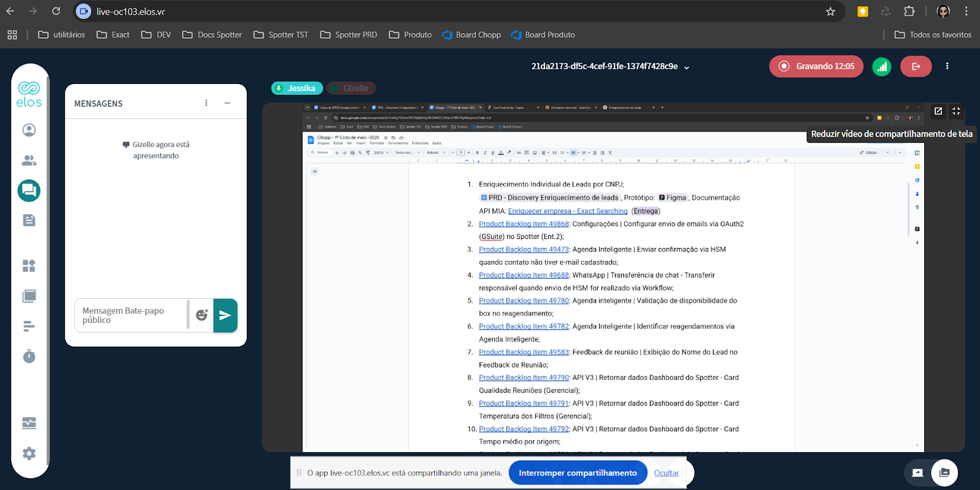Open the Chrome profile avatar
The width and height of the screenshot is (980, 490).
click(x=943, y=12)
